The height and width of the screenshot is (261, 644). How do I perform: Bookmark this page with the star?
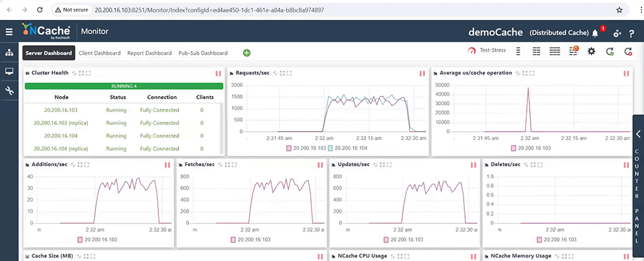pyautogui.click(x=620, y=10)
